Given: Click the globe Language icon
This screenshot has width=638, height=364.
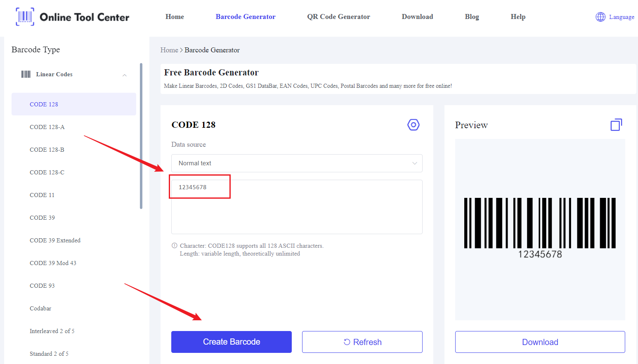Looking at the screenshot, I should click(x=600, y=17).
